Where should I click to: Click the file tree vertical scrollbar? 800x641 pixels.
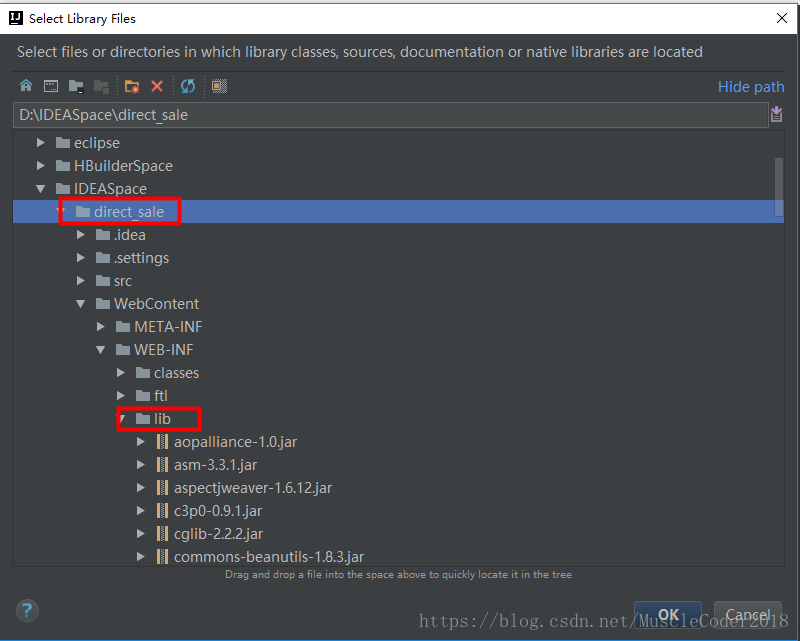click(x=779, y=187)
